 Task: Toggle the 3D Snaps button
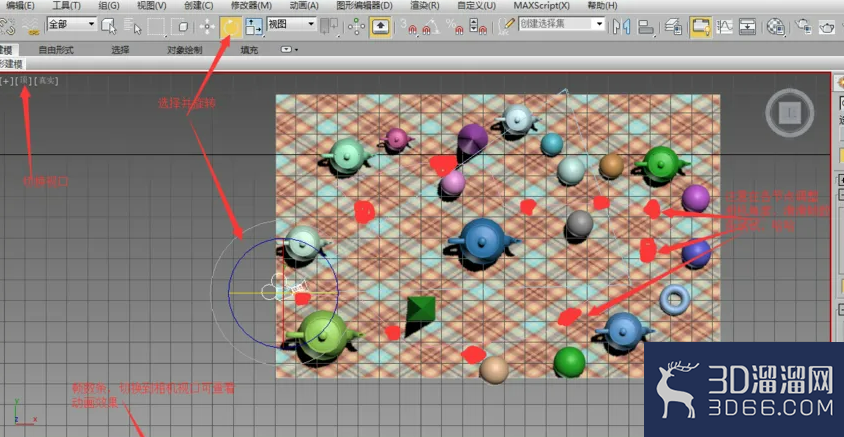click(411, 26)
